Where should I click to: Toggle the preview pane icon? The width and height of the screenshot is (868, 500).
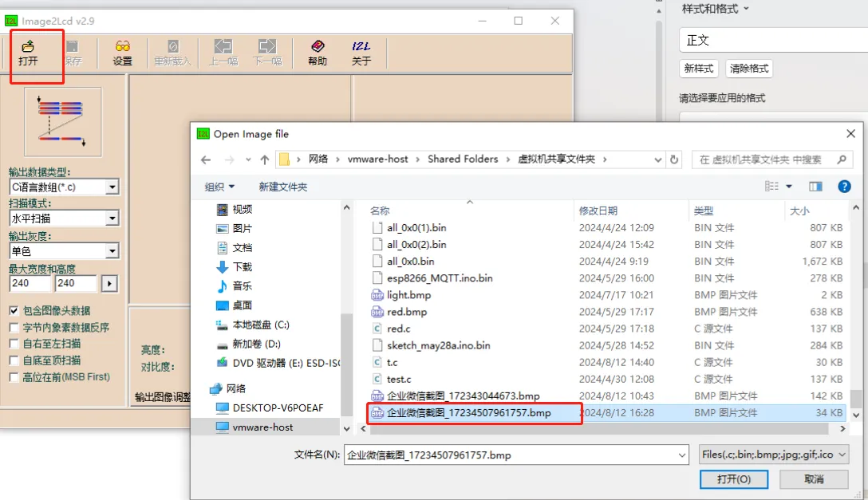pyautogui.click(x=815, y=187)
